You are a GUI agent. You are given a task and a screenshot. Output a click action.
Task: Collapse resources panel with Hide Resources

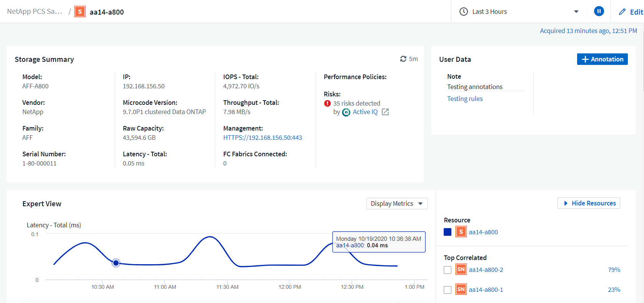(589, 203)
